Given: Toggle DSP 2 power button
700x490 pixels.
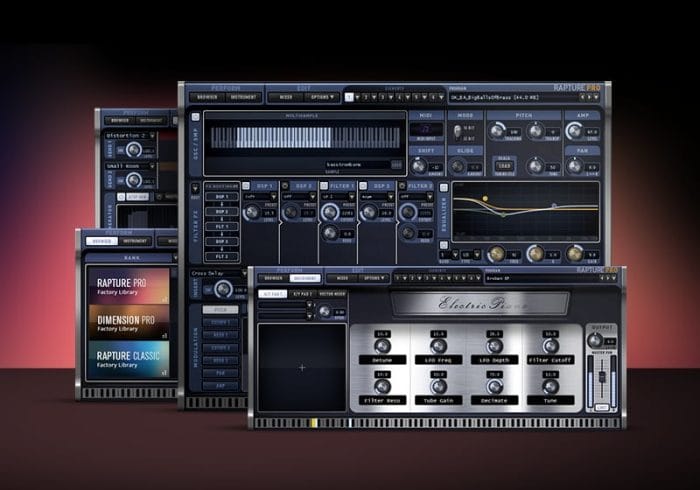Looking at the screenshot, I should tap(285, 186).
